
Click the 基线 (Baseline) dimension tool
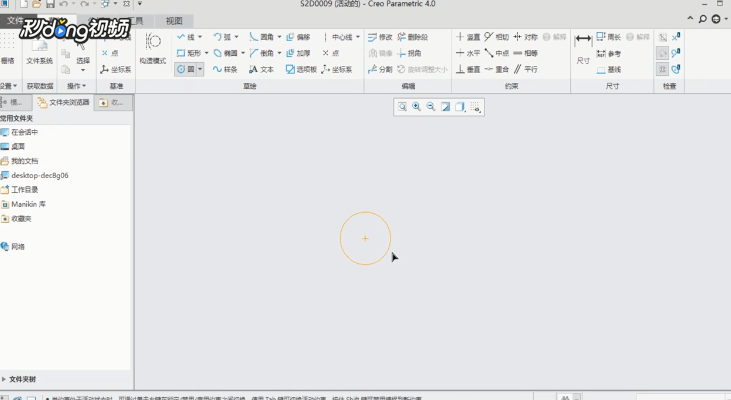[608, 69]
